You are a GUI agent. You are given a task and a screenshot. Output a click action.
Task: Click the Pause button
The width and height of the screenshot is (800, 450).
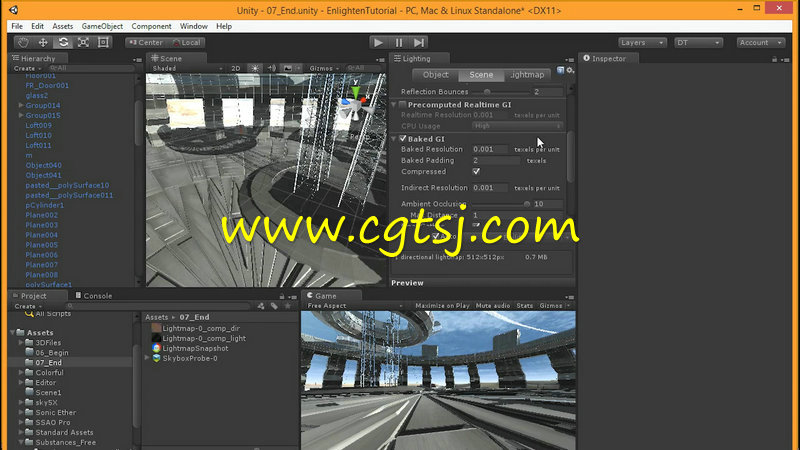[398, 42]
